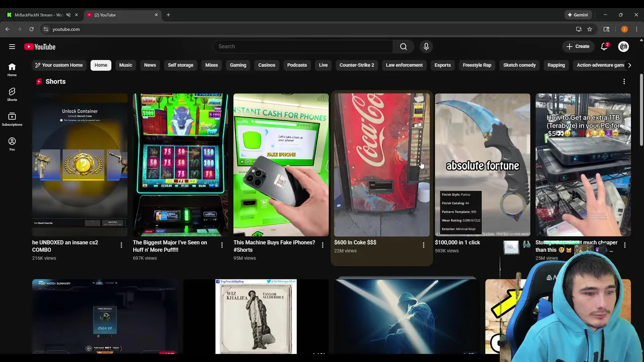Image resolution: width=644 pixels, height=362 pixels.
Task: Click the search magnifier button
Action: click(x=404, y=46)
